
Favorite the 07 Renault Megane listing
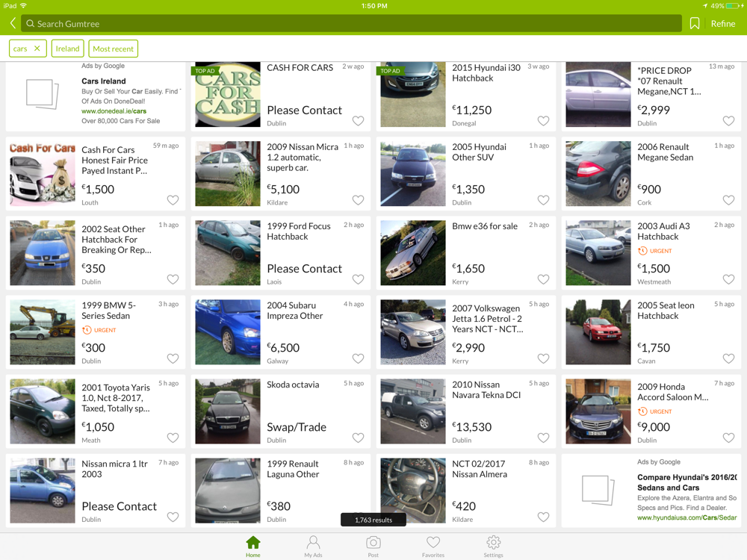pos(728,121)
